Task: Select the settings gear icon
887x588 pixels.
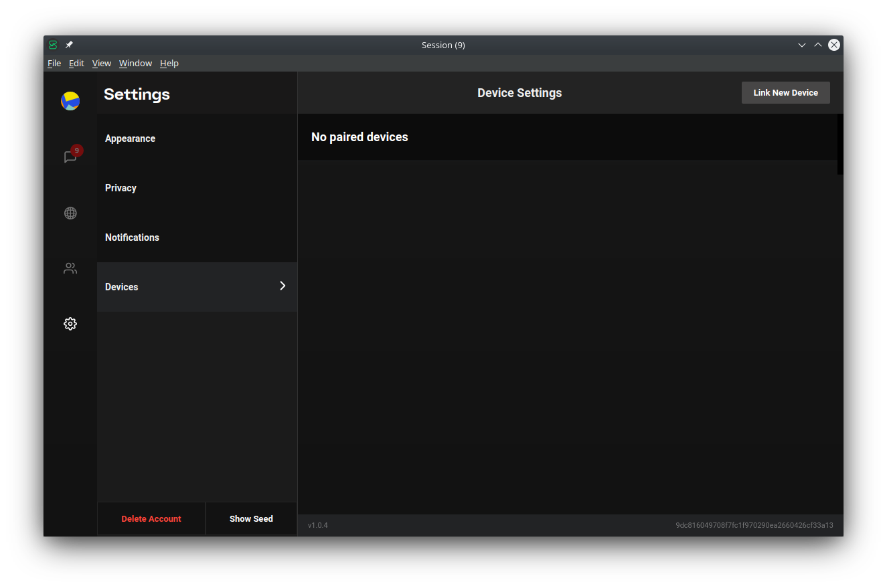Action: [x=70, y=323]
